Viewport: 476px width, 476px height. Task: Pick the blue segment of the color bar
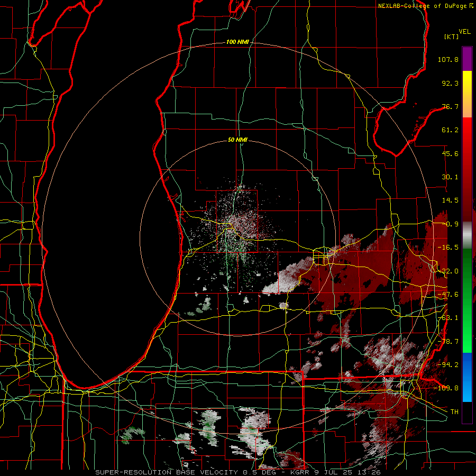467,377
